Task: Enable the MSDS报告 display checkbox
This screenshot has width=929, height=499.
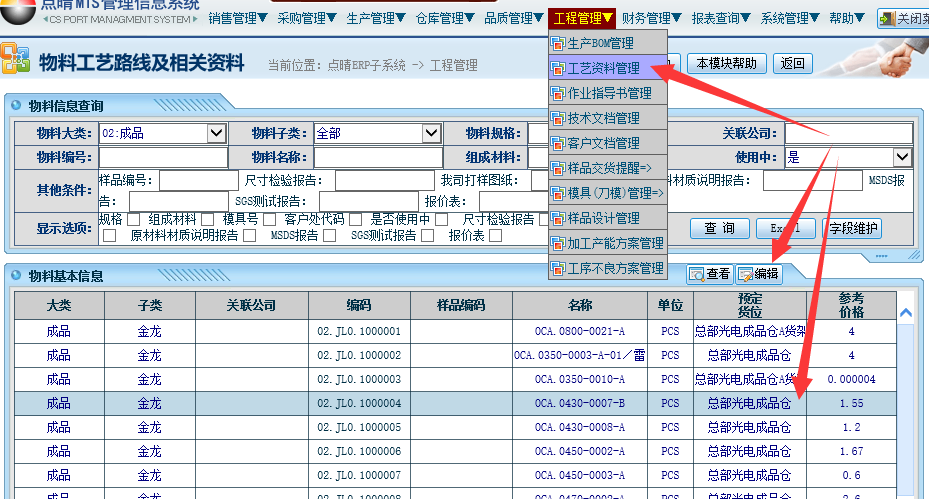Action: [330, 236]
